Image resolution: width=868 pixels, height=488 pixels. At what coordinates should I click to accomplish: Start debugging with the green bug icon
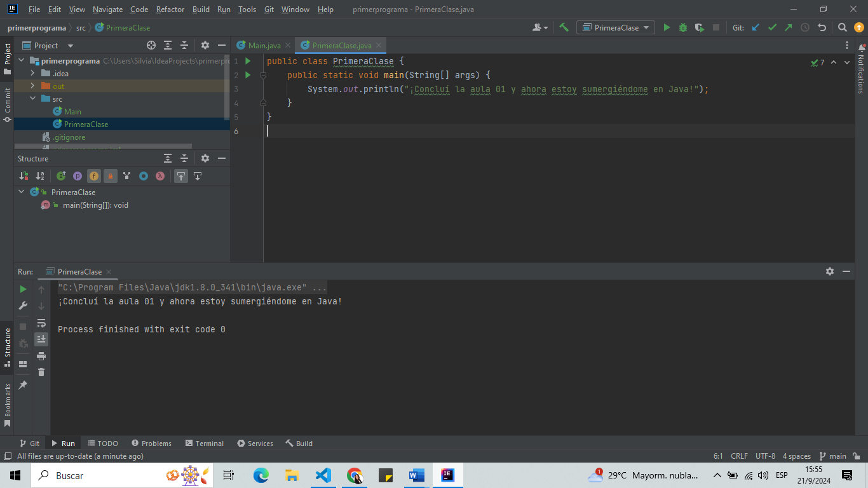[683, 27]
